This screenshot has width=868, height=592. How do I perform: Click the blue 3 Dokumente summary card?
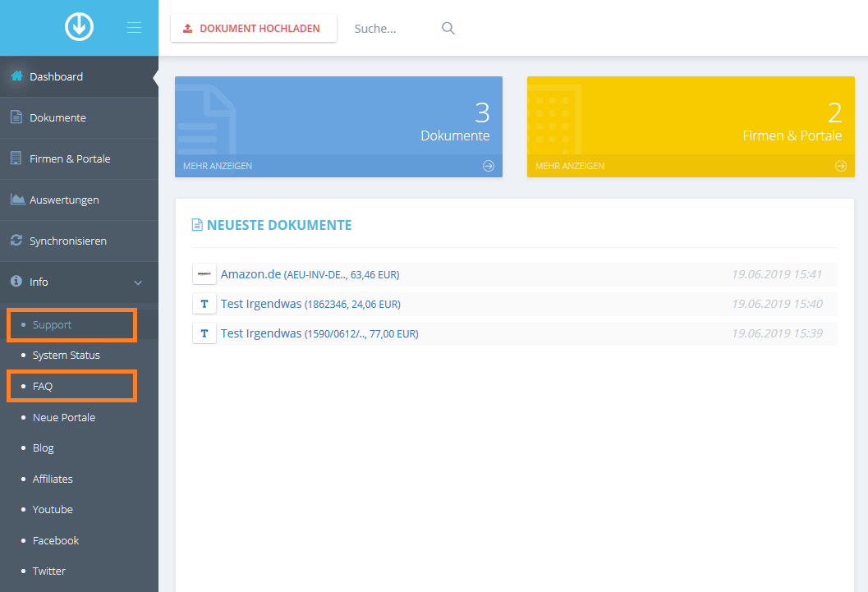(339, 126)
